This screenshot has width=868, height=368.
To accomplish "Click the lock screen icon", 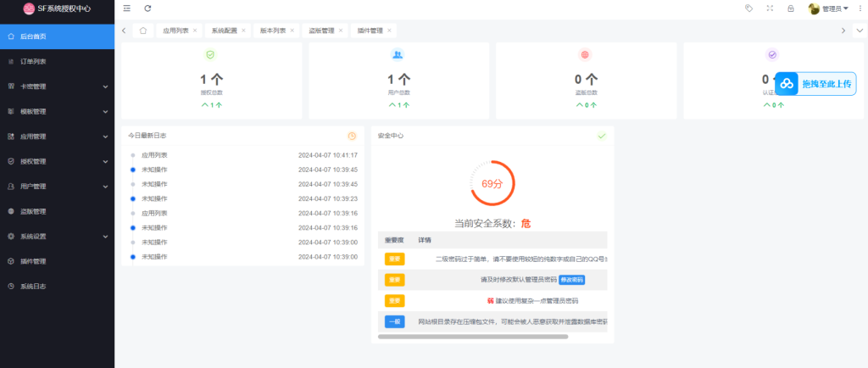I will [x=791, y=8].
